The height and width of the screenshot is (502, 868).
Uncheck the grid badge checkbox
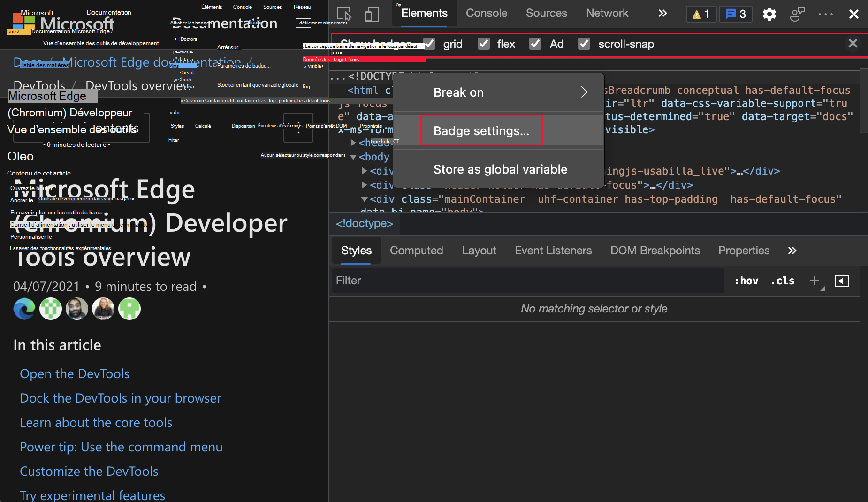pyautogui.click(x=429, y=44)
